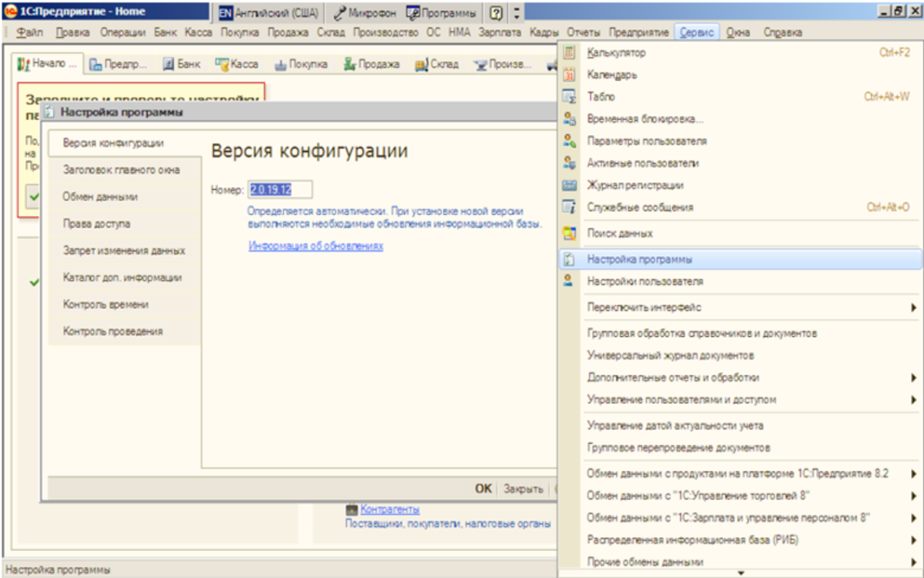The width and height of the screenshot is (924, 578).
Task: Open the Сервис menu header
Action: point(696,33)
